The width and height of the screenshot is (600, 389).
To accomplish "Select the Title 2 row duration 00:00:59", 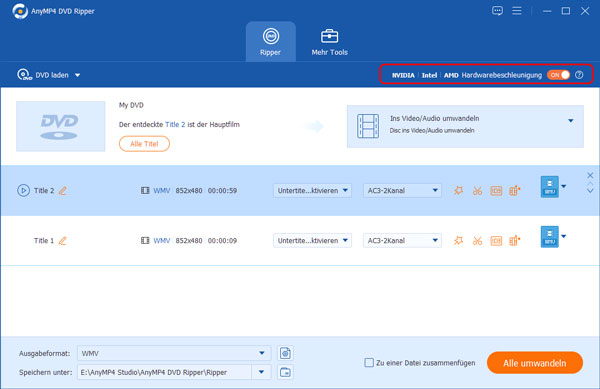I will pos(222,190).
